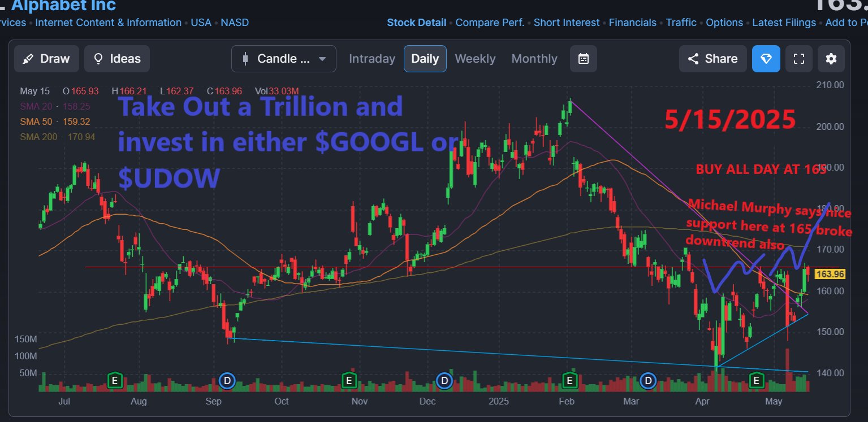This screenshot has width=868, height=422.
Task: Open the Draw tool
Action: click(x=46, y=59)
